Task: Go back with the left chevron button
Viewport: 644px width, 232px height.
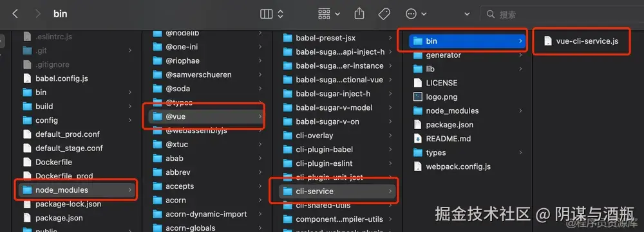Action: (x=15, y=14)
